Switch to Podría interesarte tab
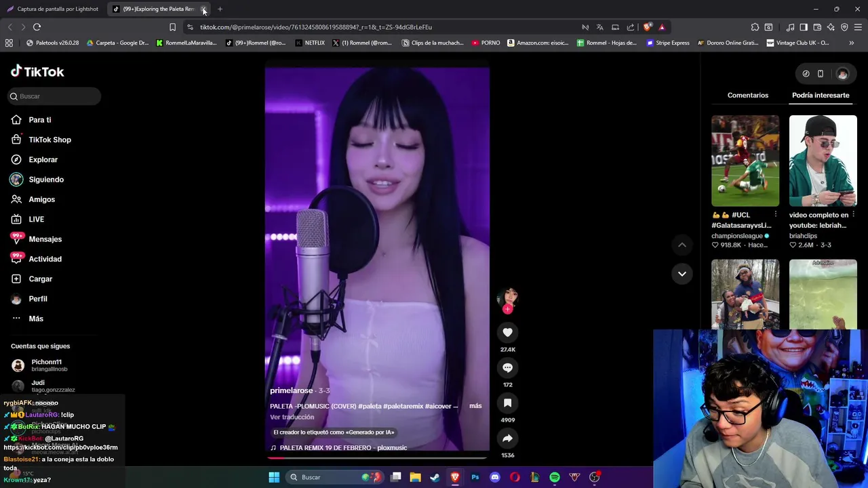 tap(821, 96)
